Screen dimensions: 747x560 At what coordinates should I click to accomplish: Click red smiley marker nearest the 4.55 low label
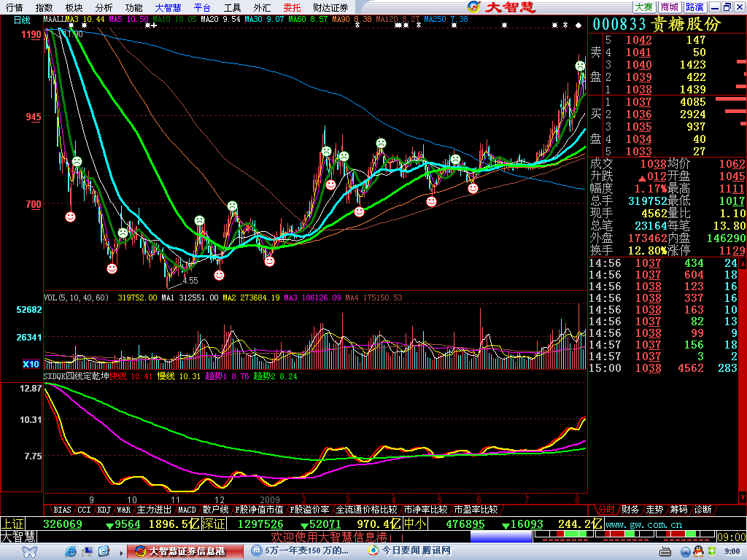[x=219, y=275]
